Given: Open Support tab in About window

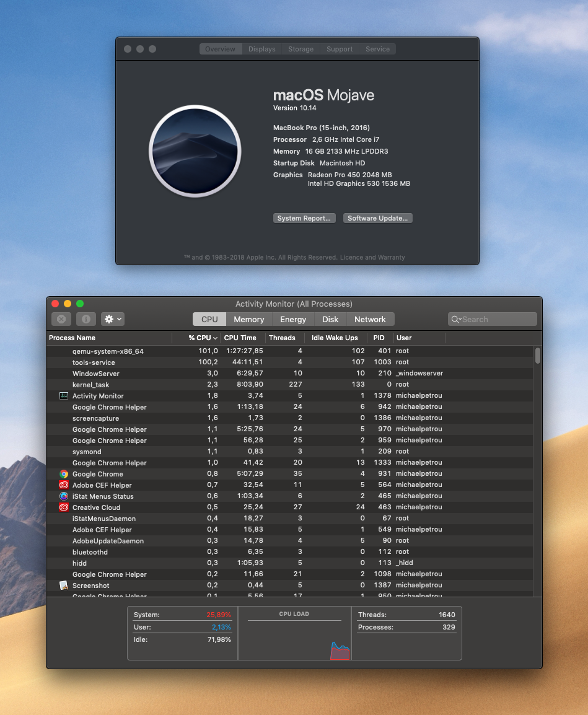Looking at the screenshot, I should (x=340, y=49).
